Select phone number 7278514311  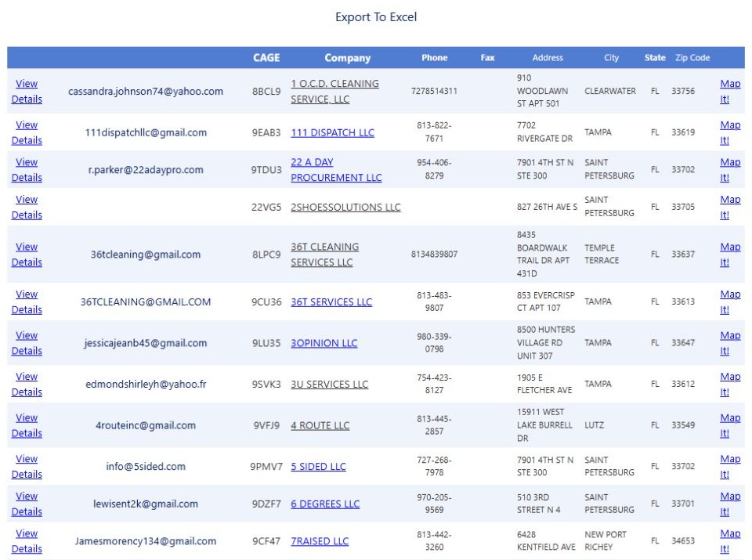coord(434,91)
